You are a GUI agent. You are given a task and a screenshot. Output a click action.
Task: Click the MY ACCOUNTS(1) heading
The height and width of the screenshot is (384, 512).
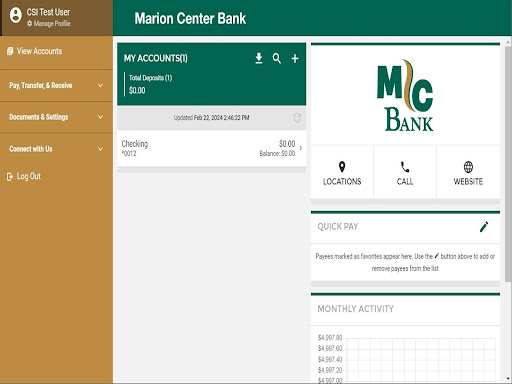click(x=156, y=58)
